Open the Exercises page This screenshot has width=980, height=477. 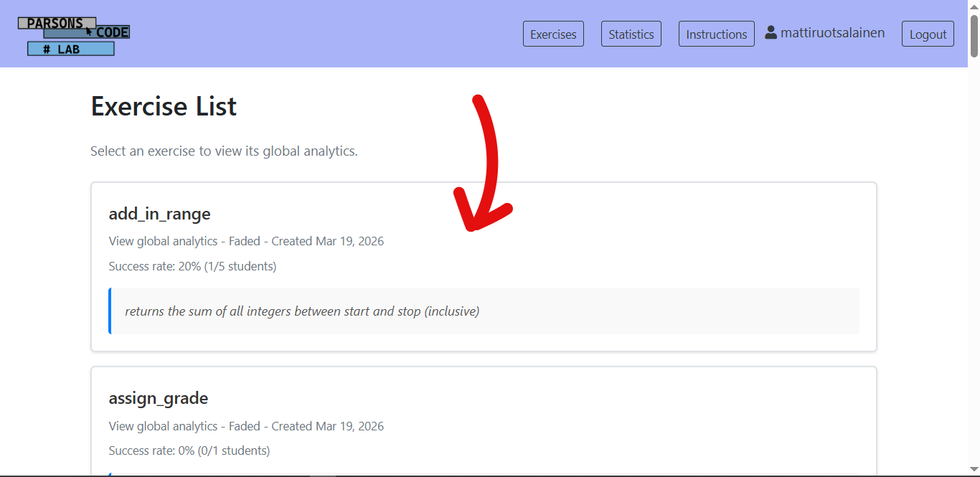(x=553, y=34)
